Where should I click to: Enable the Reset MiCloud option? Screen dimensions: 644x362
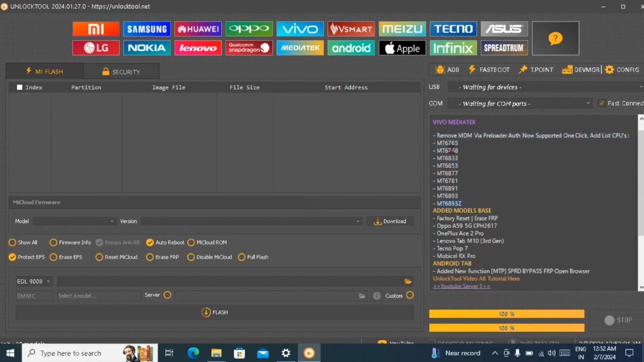116,257
